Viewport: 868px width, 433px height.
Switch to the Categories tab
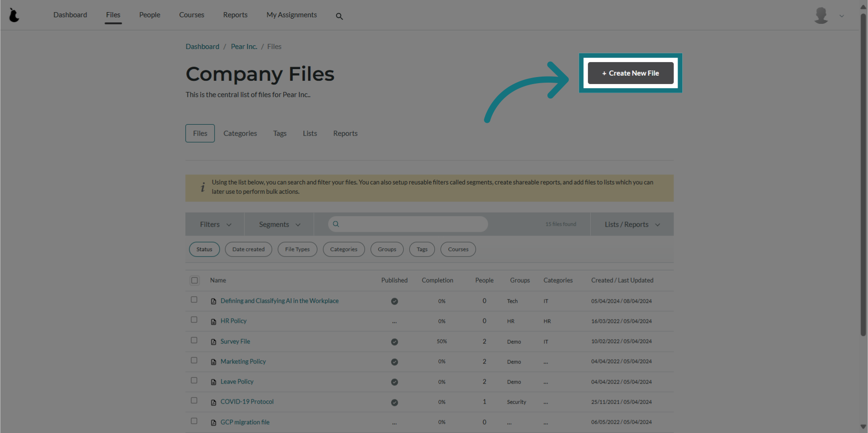click(240, 134)
